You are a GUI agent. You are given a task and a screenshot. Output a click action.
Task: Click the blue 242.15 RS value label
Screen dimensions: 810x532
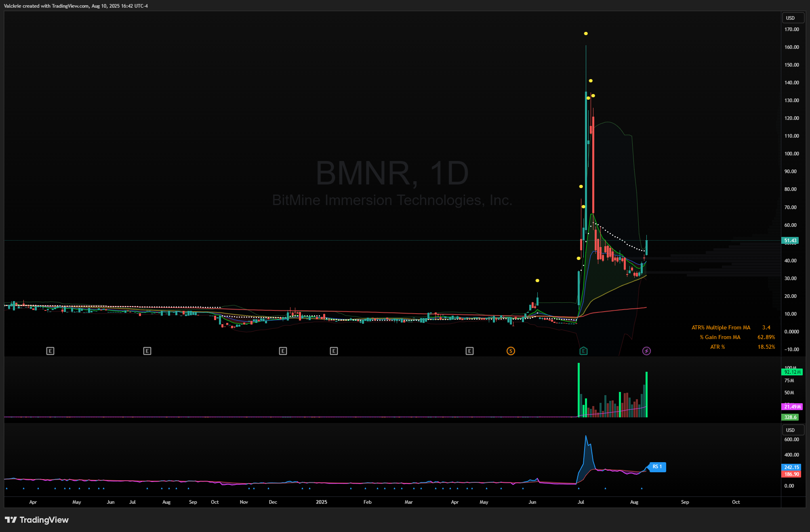point(791,467)
